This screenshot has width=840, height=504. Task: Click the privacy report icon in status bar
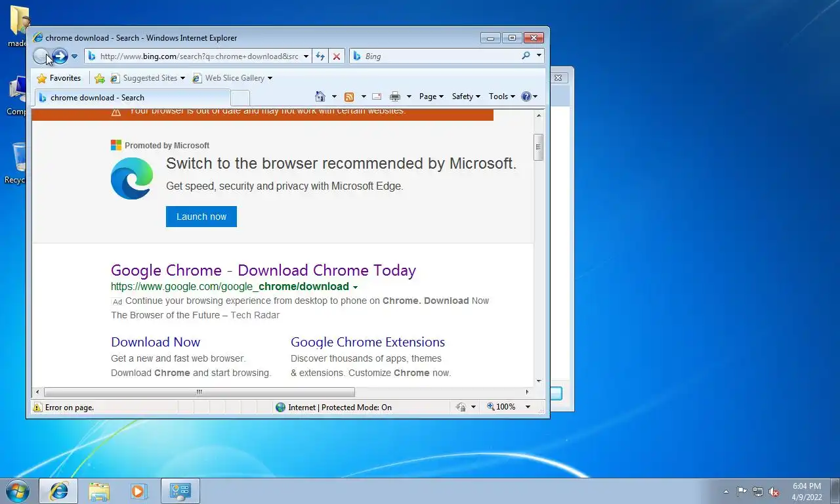(x=461, y=407)
